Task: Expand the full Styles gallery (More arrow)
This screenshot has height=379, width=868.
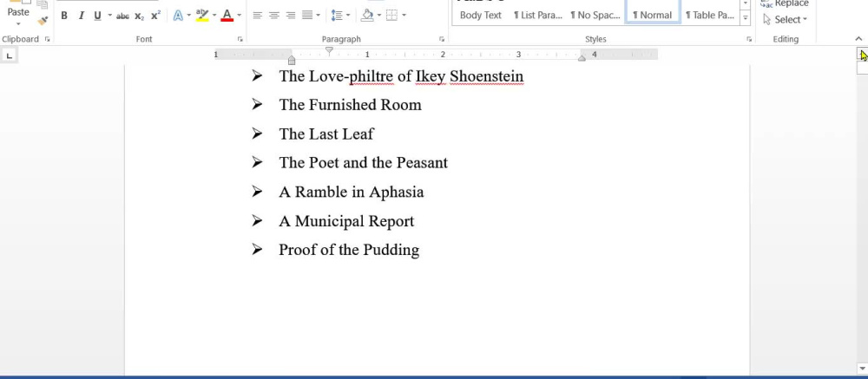Action: 745,17
